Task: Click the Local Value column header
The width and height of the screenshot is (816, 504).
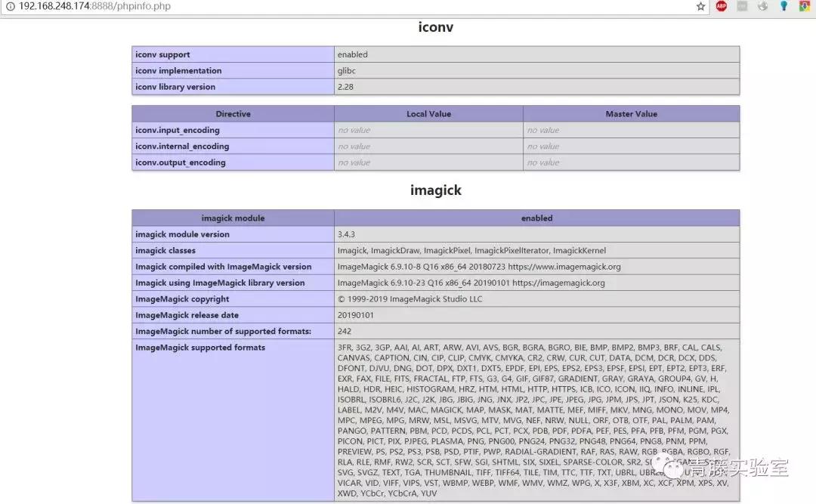Action: (428, 114)
